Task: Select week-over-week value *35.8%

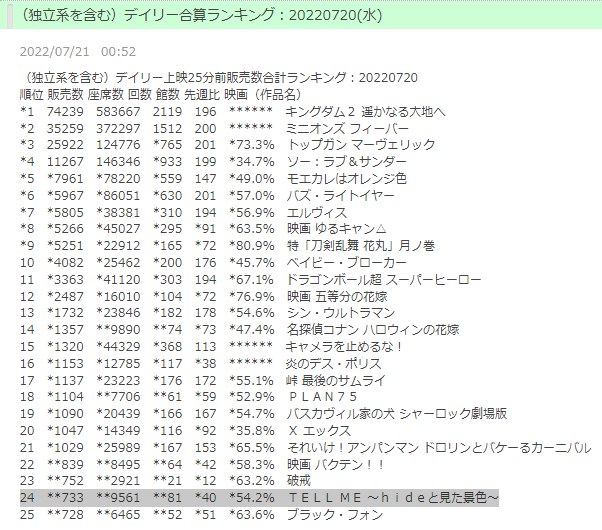Action: (252, 431)
